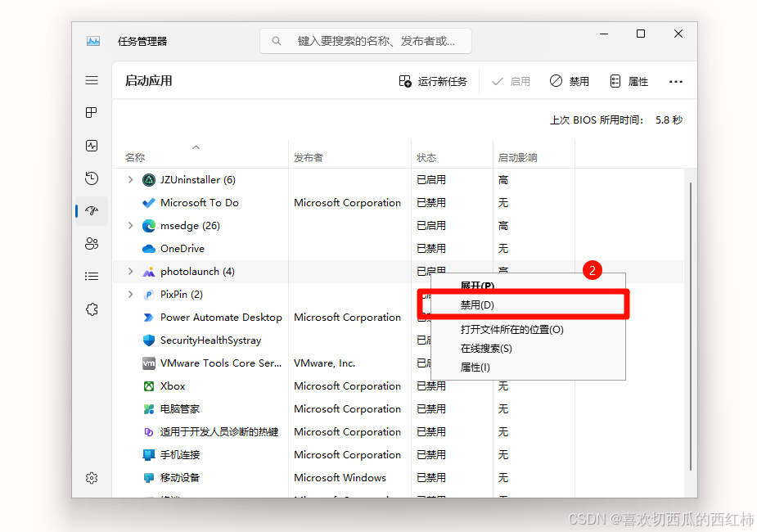Click the 适用于开发人员诊断的热键 icon
Image resolution: width=757 pixels, height=532 pixels.
[149, 432]
